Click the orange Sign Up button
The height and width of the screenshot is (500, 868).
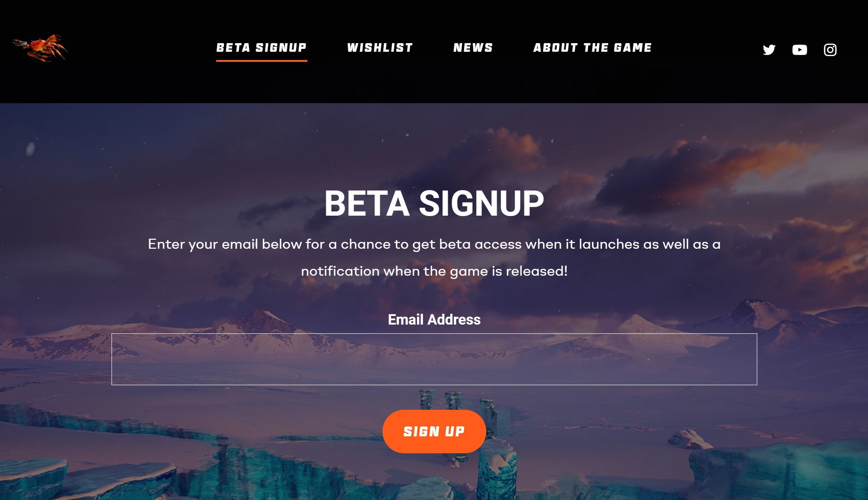tap(434, 431)
